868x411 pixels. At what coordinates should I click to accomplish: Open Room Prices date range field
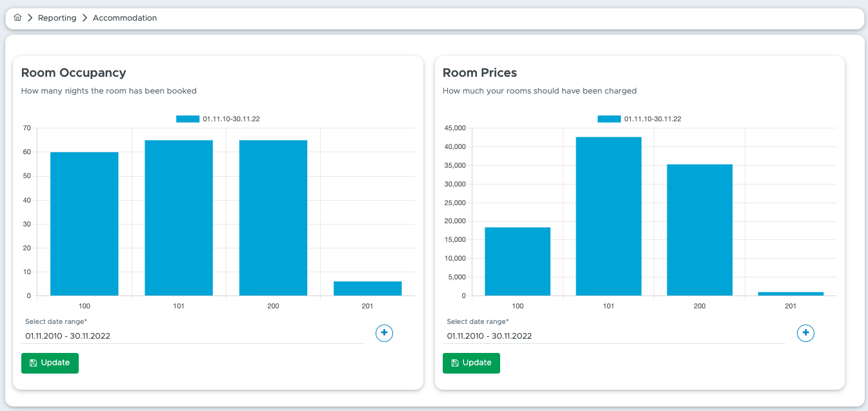pos(614,336)
